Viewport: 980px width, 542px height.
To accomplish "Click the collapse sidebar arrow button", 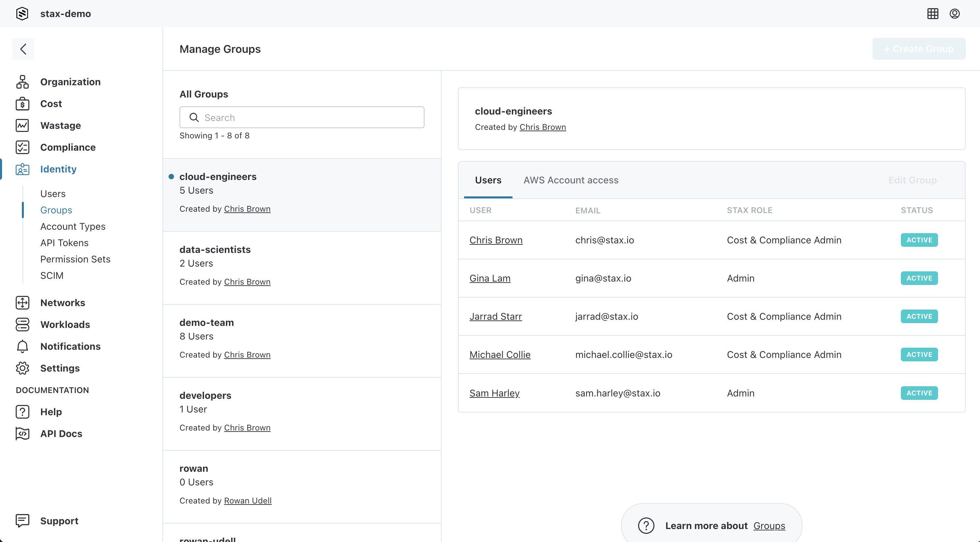I will [23, 49].
